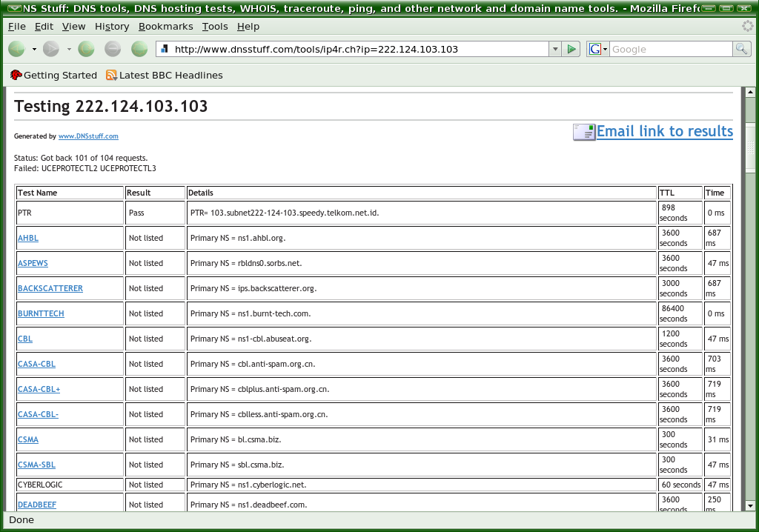This screenshot has height=532, width=759.
Task: Open the Google search engine selector
Action: click(x=598, y=49)
